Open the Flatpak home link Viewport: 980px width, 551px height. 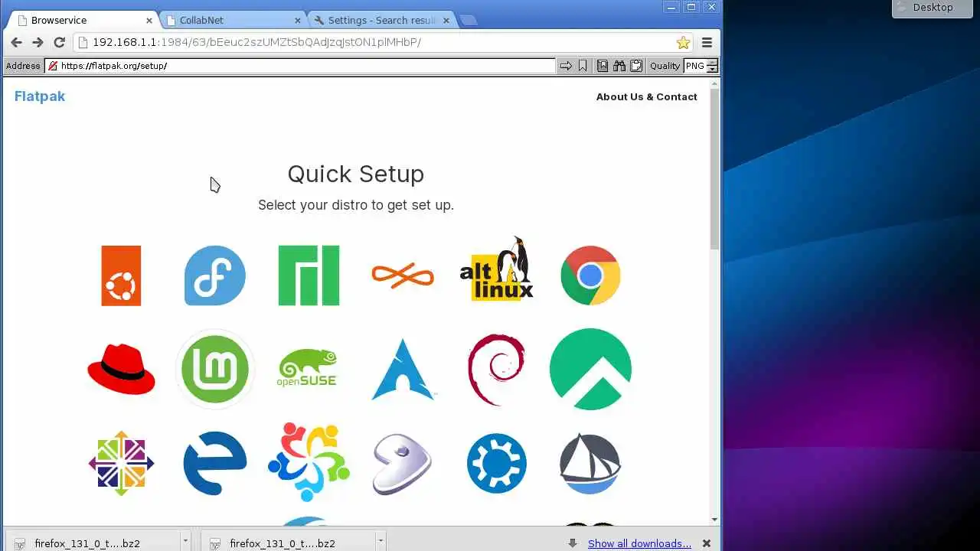pos(40,96)
